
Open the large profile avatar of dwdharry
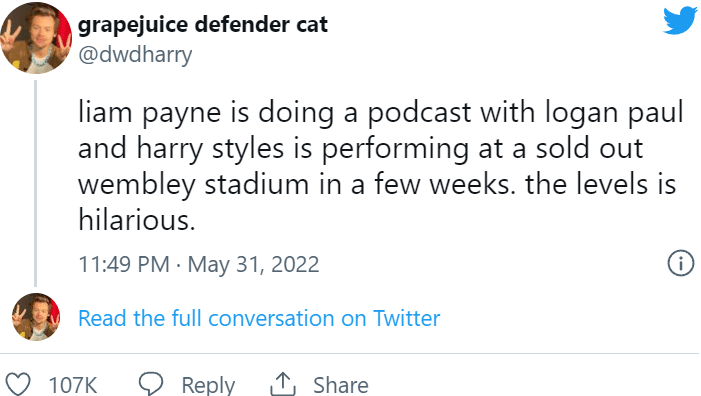coord(36,38)
